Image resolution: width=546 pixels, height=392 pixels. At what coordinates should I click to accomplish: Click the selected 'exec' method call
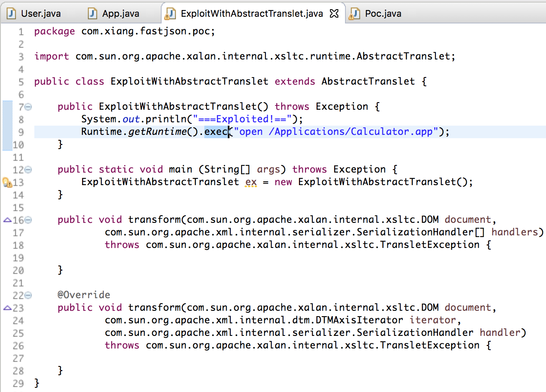[x=216, y=132]
